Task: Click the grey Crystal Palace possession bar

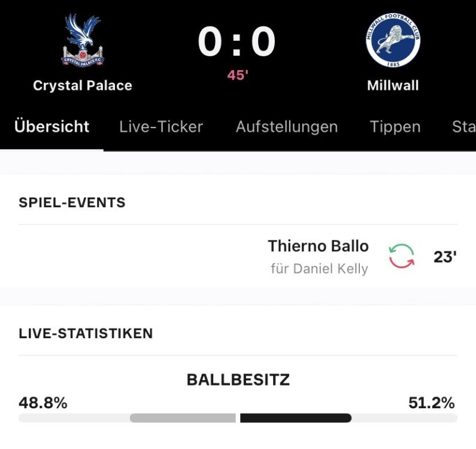Action: click(183, 418)
